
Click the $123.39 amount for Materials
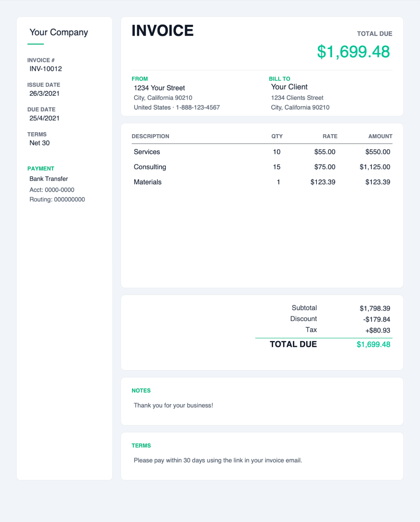click(378, 182)
